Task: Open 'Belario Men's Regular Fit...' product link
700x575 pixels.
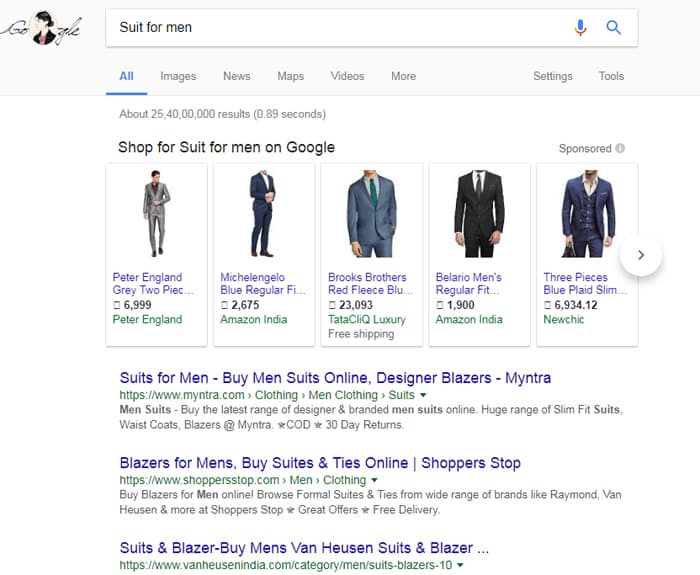Action: 469,283
